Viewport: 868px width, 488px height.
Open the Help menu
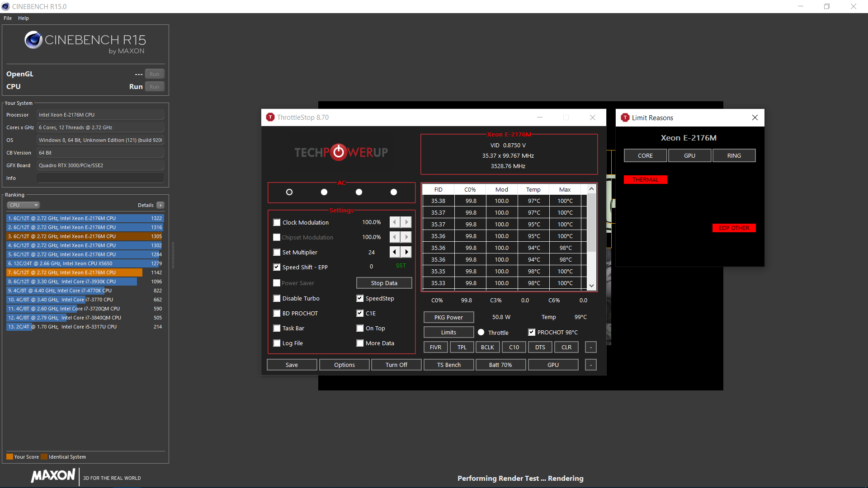click(24, 18)
